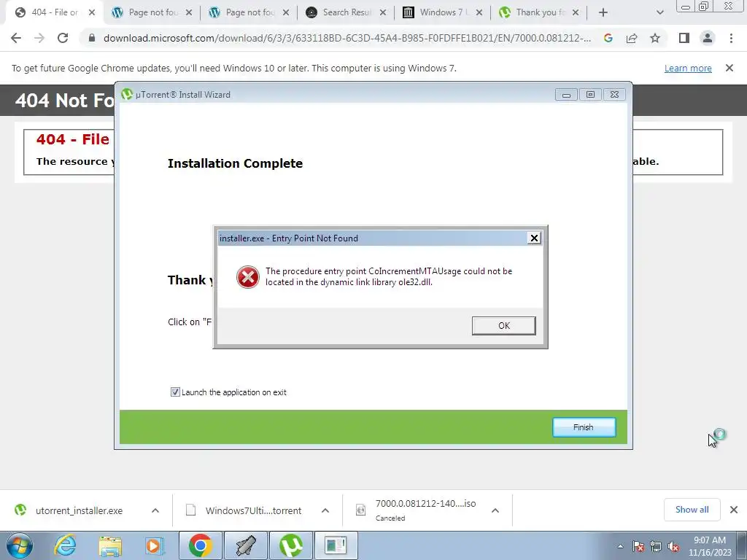The height and width of the screenshot is (560, 747).
Task: Toggle Launch the application on exit checkbox
Action: pos(175,392)
